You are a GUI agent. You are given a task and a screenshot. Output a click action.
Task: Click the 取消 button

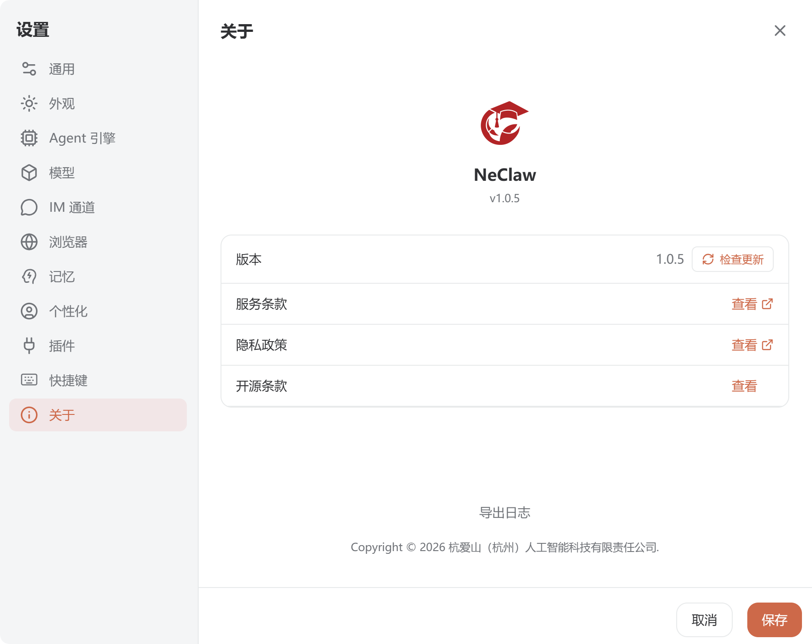[x=704, y=620]
